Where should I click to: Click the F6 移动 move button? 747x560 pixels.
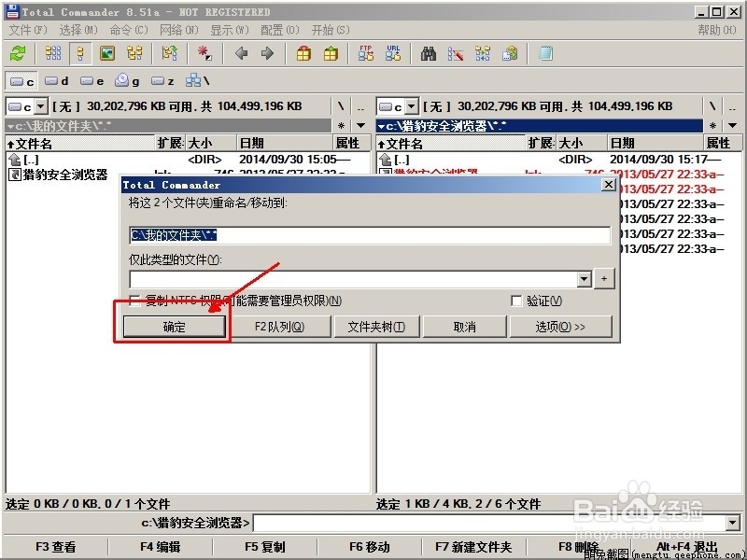coord(370,547)
